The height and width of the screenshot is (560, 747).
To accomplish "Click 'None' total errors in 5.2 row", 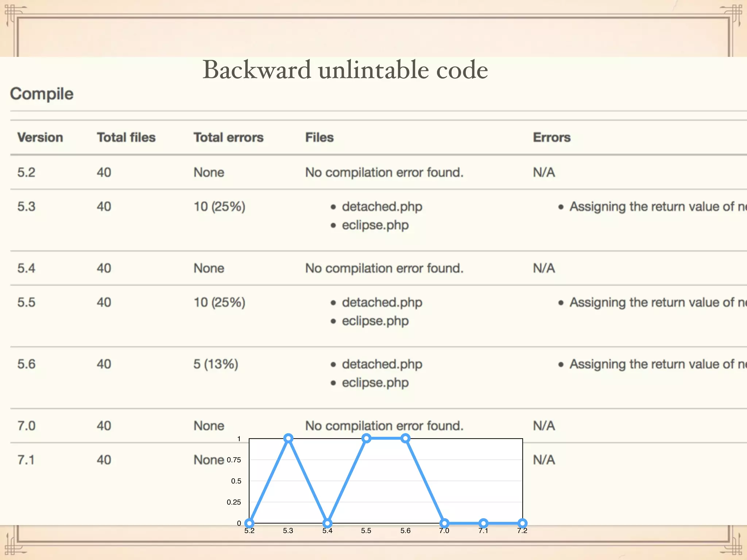I will (209, 172).
